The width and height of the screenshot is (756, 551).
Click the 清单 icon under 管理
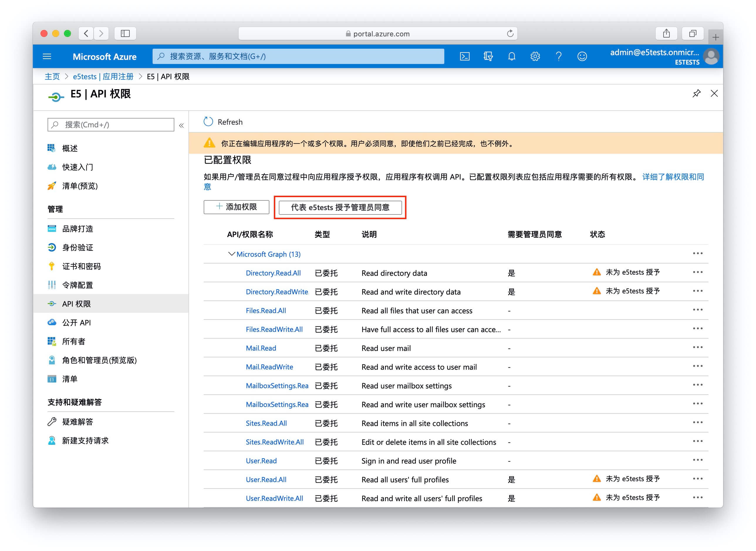[x=52, y=379]
